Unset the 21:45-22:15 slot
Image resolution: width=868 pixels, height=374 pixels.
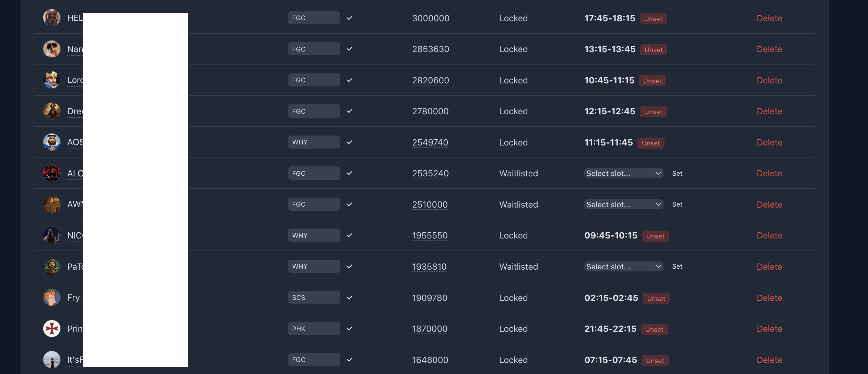coord(654,329)
